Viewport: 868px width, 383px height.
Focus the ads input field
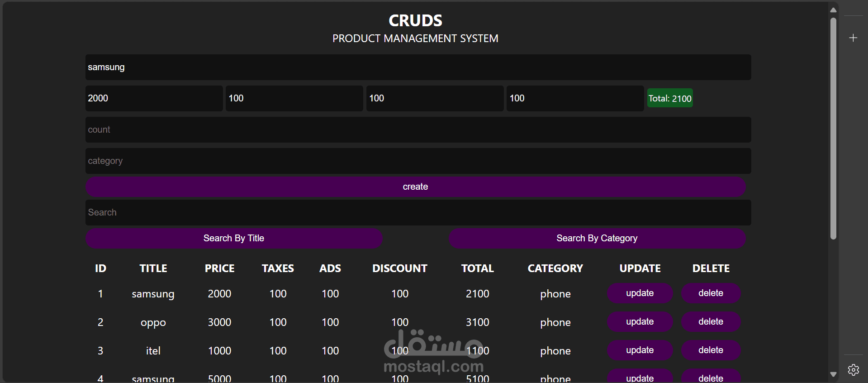[435, 99]
